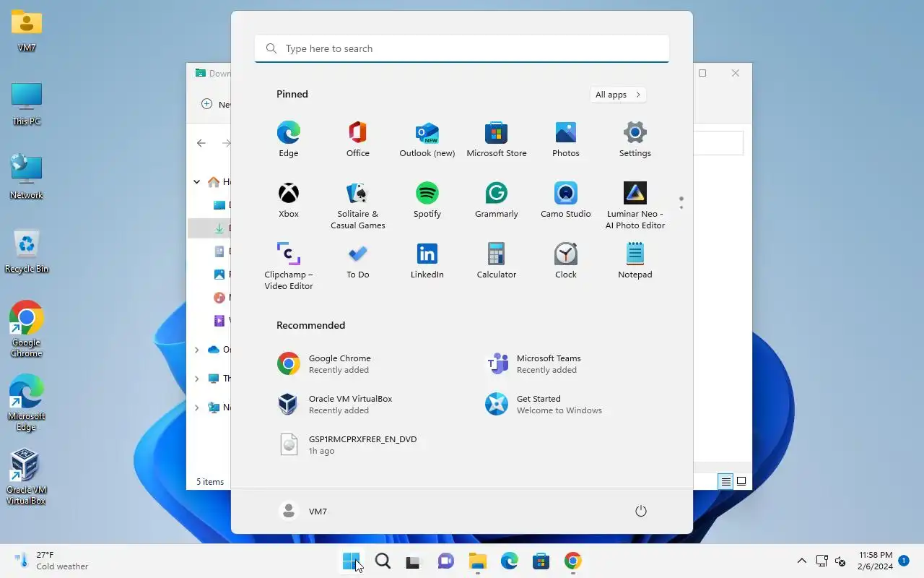Open Luminar Neo AI Photo Editor
The width and height of the screenshot is (924, 578).
[x=635, y=206]
